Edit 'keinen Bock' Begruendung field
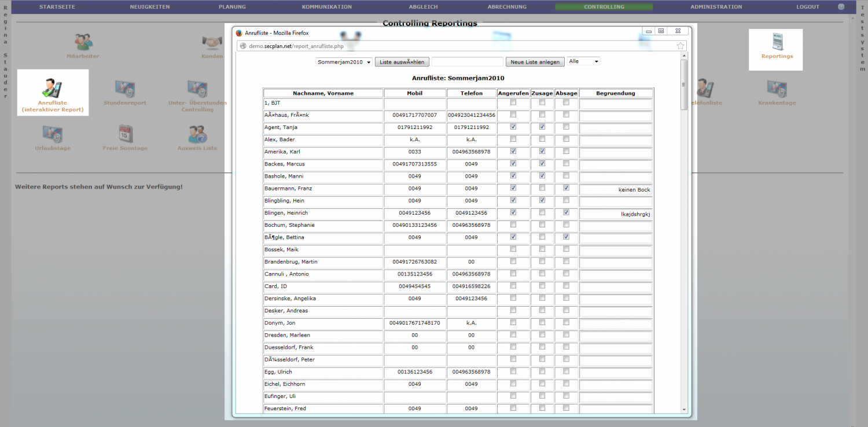This screenshot has height=427, width=868. [x=616, y=189]
